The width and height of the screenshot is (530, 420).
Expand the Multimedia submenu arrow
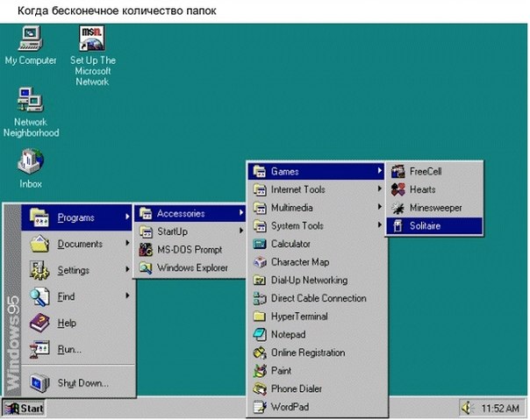click(379, 208)
